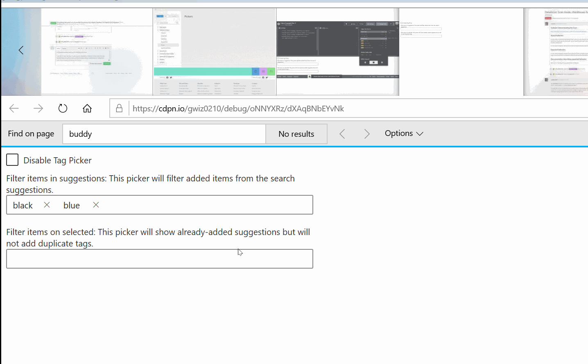Remove the "blue" tag
The height and width of the screenshot is (364, 588).
click(x=95, y=205)
